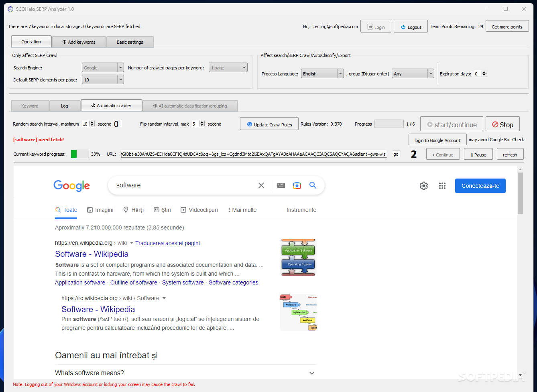The width and height of the screenshot is (537, 392).
Task: Select the Știri results tab
Action: click(x=162, y=210)
